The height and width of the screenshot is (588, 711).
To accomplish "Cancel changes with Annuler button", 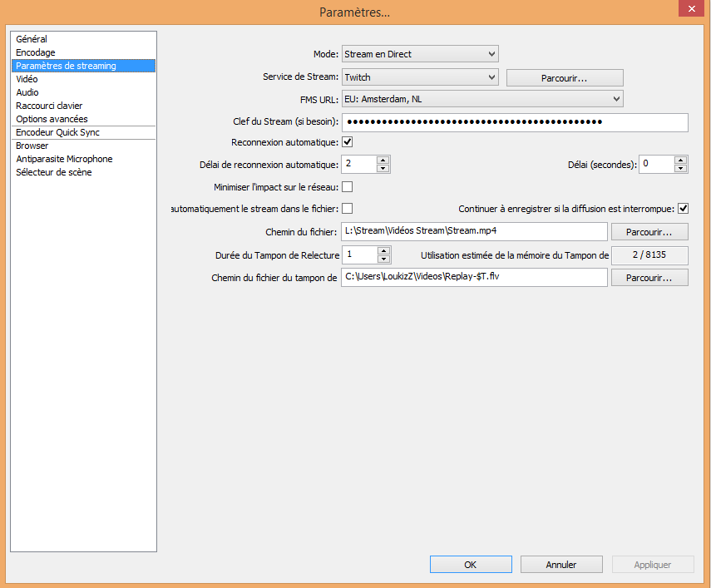I will [x=561, y=565].
